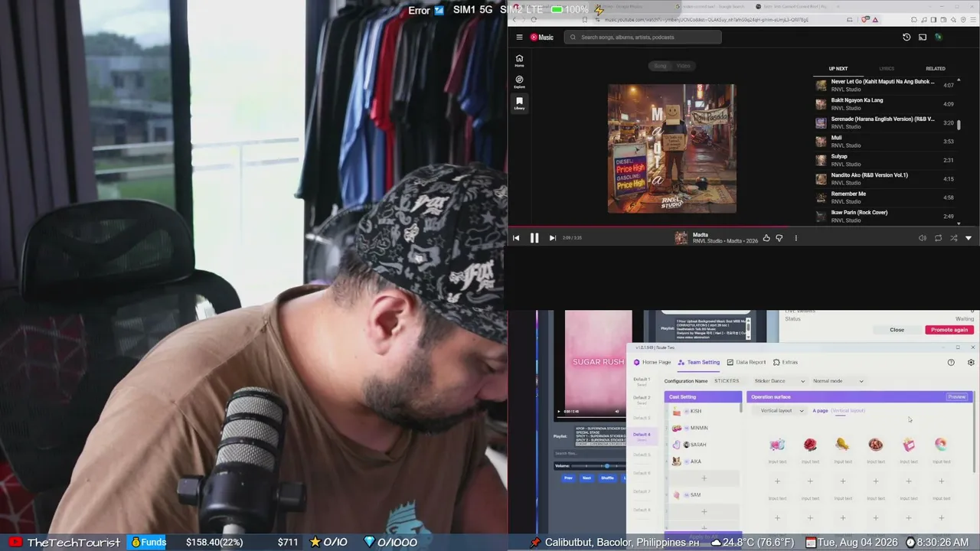Click the rose sticker icon

tap(810, 445)
